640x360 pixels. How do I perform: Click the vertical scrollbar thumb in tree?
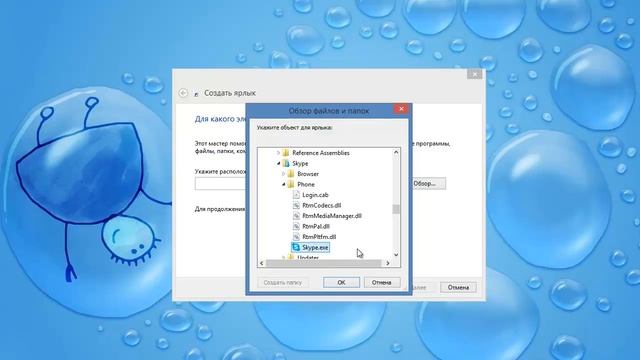tap(396, 209)
